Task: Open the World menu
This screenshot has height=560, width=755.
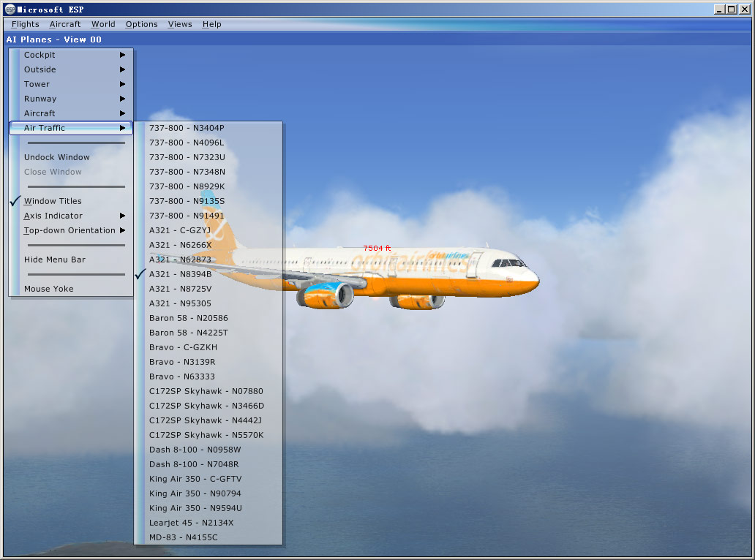Action: 103,24
